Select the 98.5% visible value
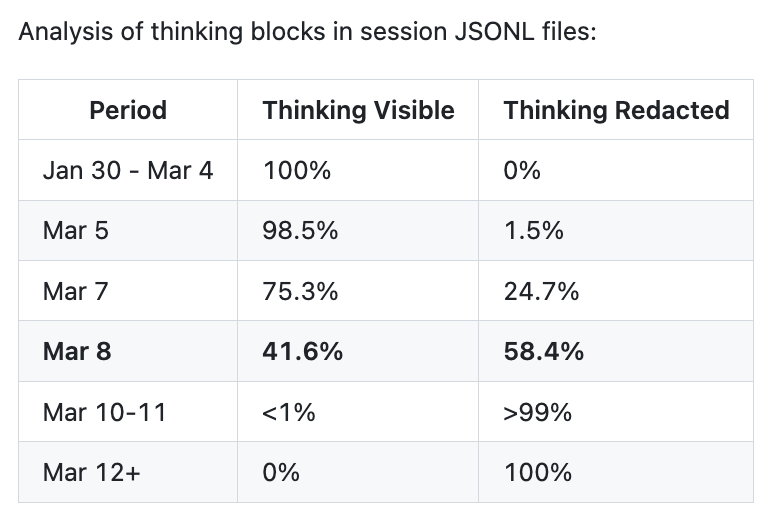 pos(301,231)
